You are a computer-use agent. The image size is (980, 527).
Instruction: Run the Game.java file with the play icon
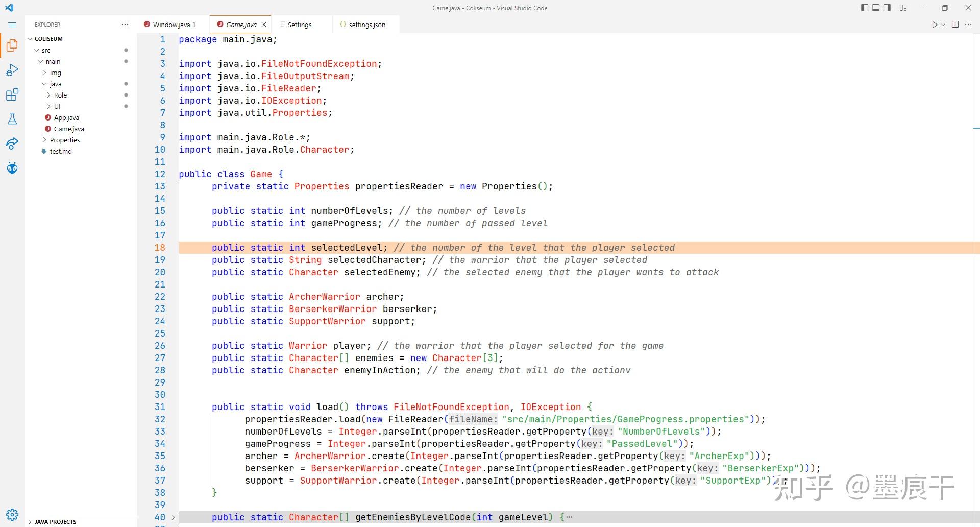(x=935, y=24)
